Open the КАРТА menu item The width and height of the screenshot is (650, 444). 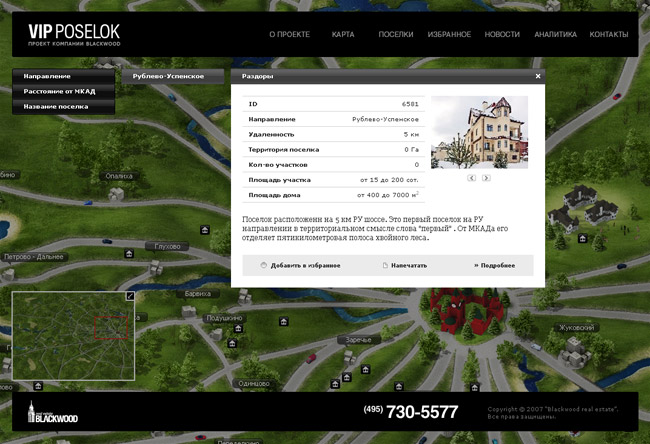343,34
